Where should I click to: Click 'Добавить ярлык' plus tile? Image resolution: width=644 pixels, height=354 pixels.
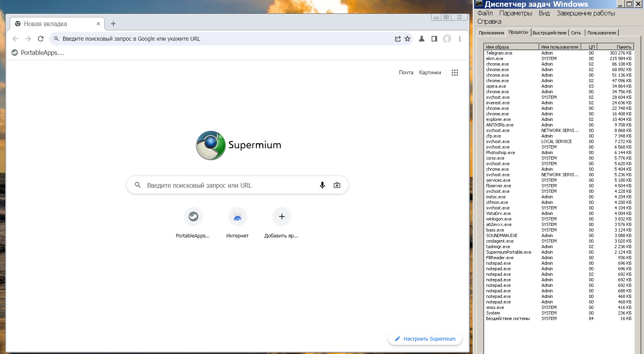tap(282, 223)
